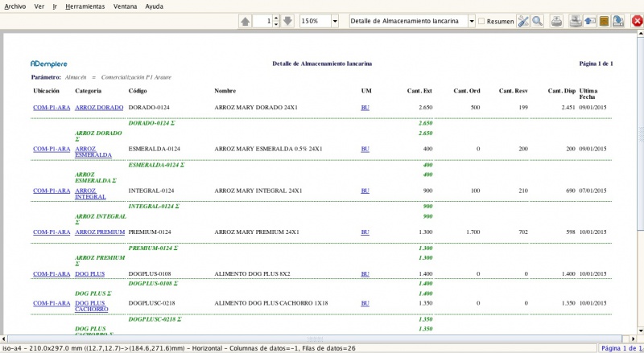
Task: Click vertical scrollbar up arrow
Action: [x=640, y=34]
